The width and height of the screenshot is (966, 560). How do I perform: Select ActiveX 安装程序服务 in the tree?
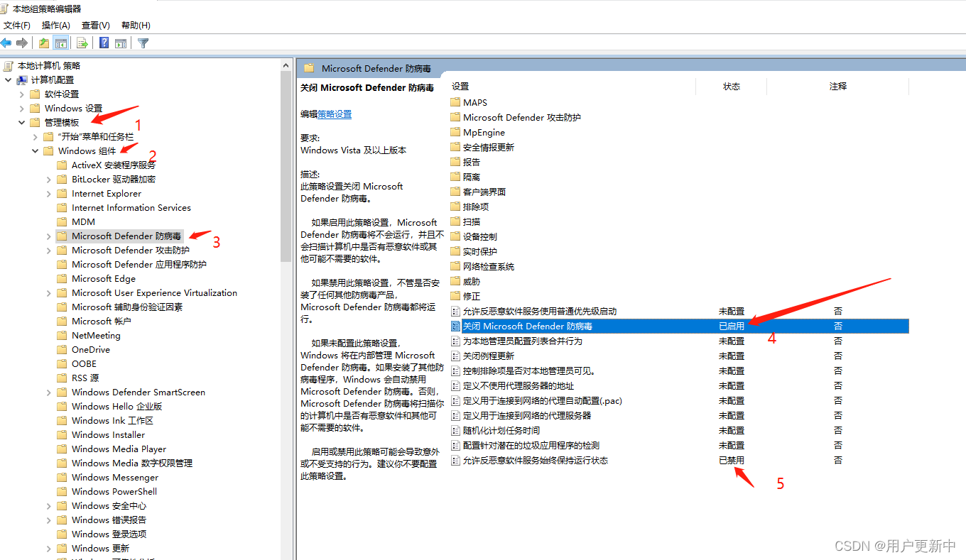[114, 165]
